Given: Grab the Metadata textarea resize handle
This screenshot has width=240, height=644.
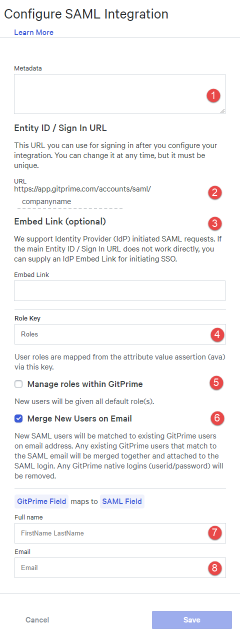Looking at the screenshot, I should tap(222, 111).
